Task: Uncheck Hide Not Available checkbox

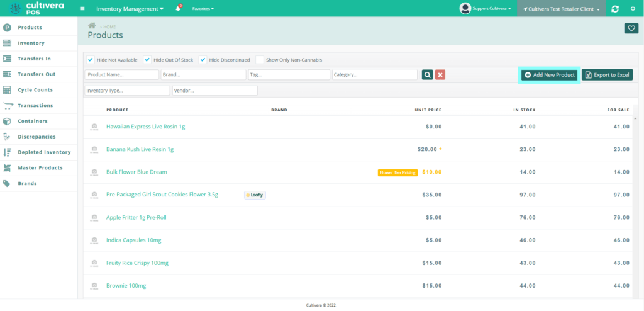Action: 91,60
